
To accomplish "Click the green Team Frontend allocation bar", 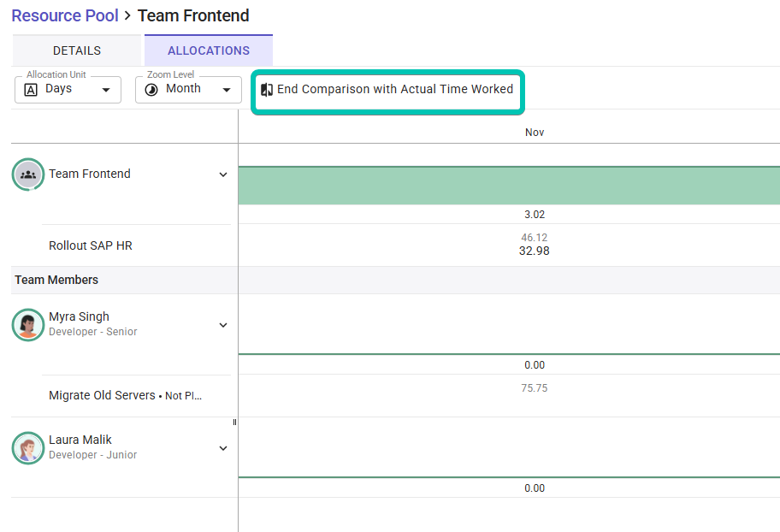I will (509, 186).
